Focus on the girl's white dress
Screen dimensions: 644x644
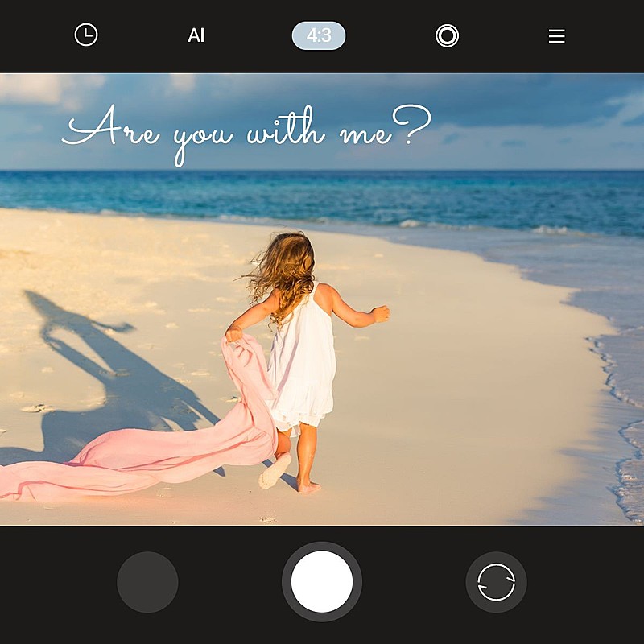tap(302, 362)
